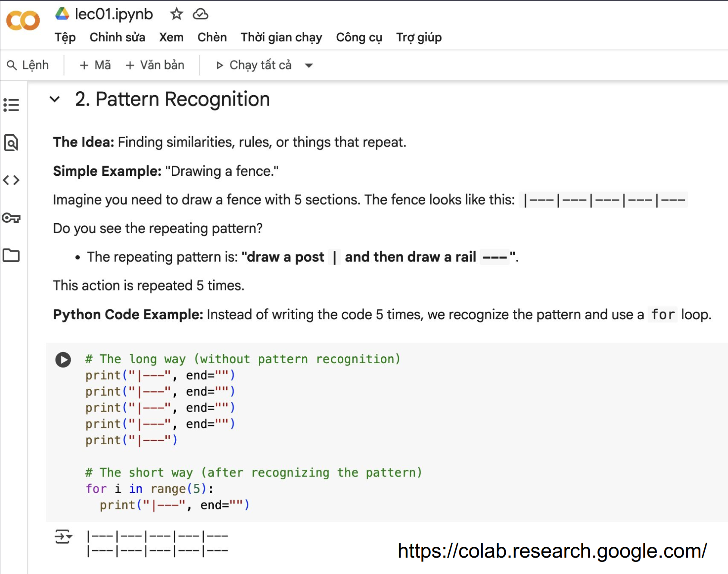
Task: Open the Tệp menu
Action: pyautogui.click(x=65, y=37)
